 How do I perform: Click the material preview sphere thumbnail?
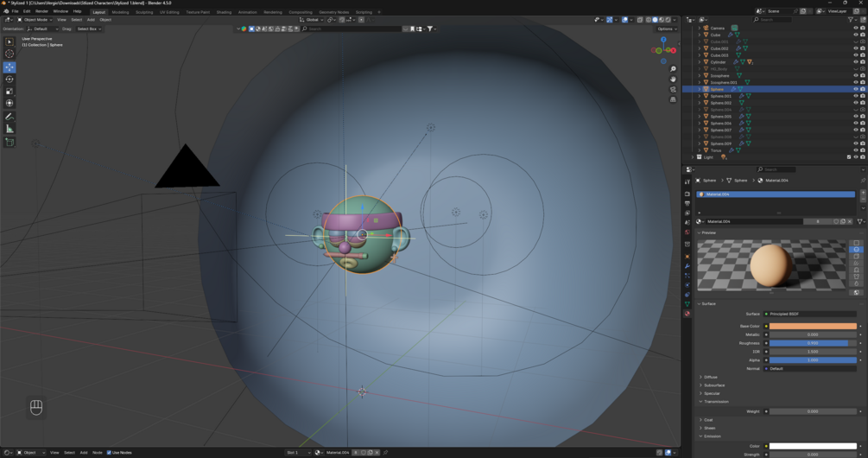click(771, 266)
